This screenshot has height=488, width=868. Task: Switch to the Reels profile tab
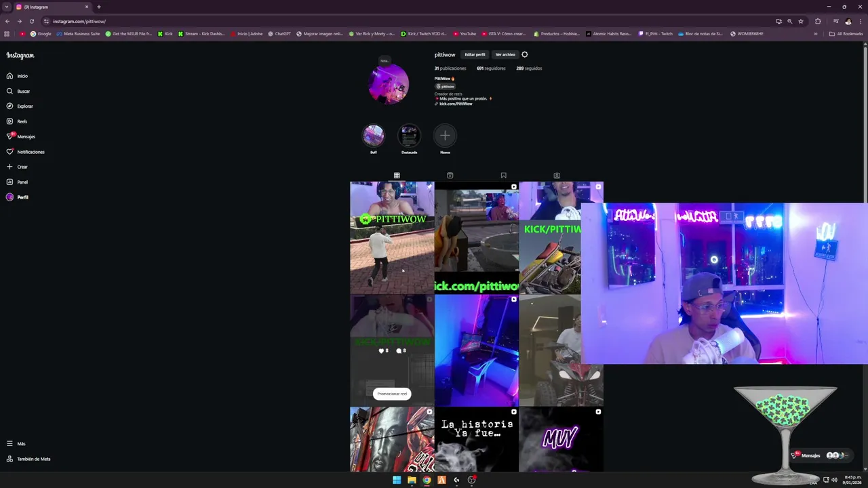pyautogui.click(x=450, y=176)
